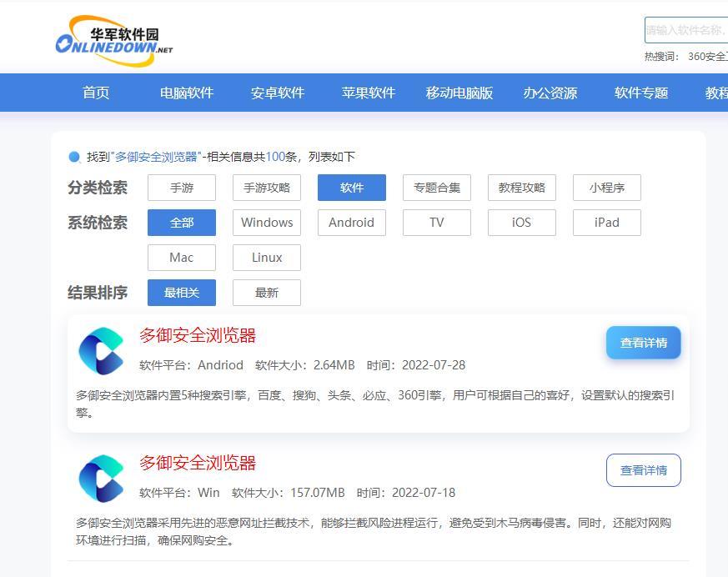728x577 pixels.
Task: Focus the software name search box
Action: point(685,30)
